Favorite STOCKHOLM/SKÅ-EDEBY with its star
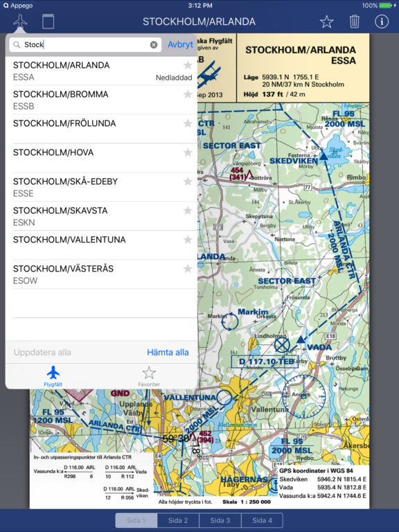The height and width of the screenshot is (532, 399). point(187,181)
